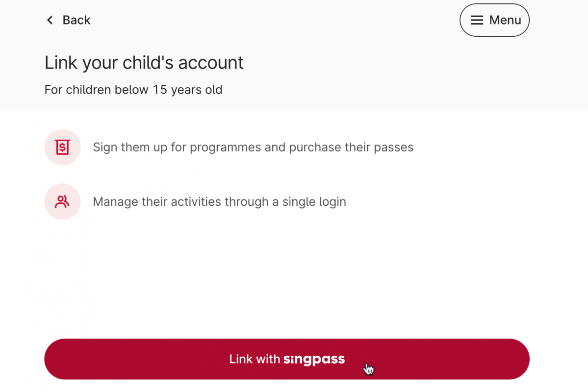This screenshot has width=588, height=392.
Task: Select 'Sign them up for programmes' text
Action: point(177,147)
